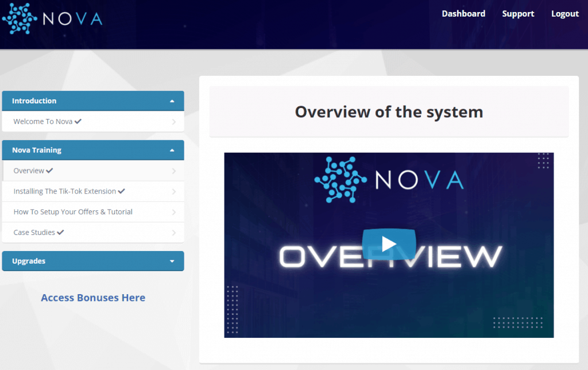The image size is (588, 370).
Task: Click the checkmark beside Installing The Tik-Tok Extension
Action: 121,191
